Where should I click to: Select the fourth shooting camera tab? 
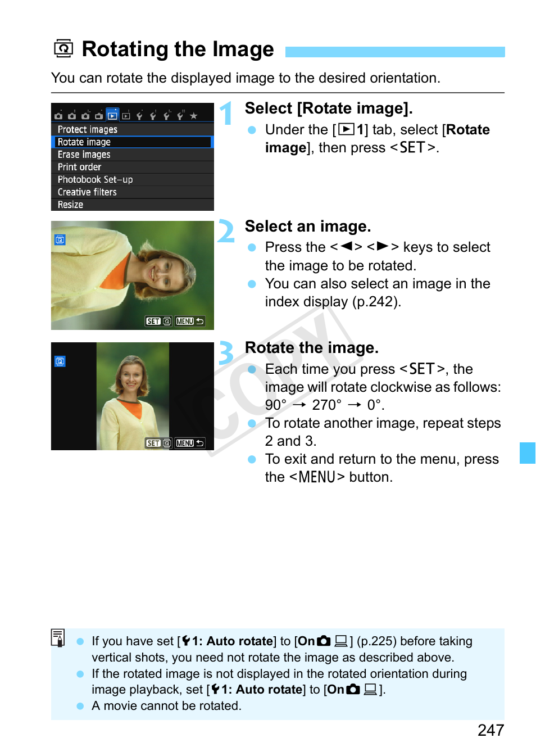[x=99, y=116]
